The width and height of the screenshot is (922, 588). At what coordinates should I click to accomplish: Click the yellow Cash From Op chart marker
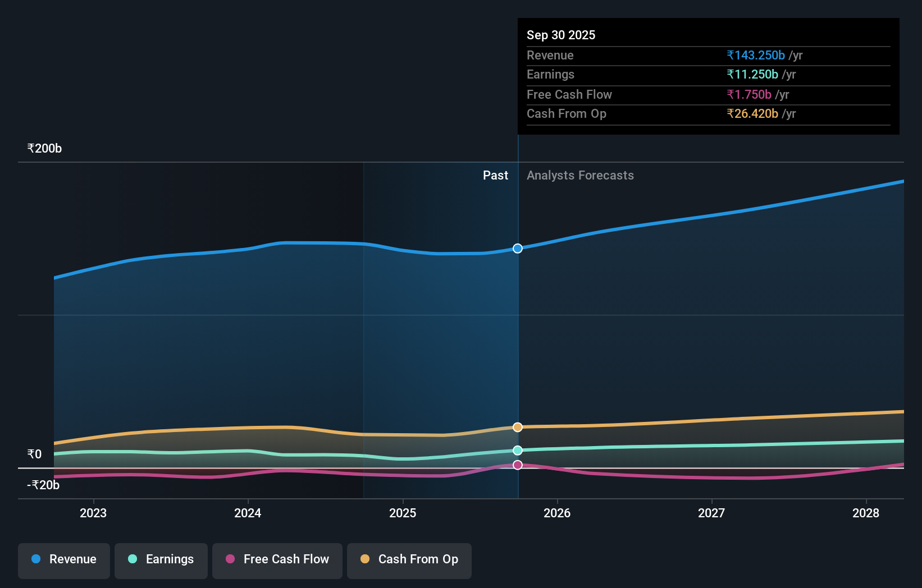coord(517,427)
